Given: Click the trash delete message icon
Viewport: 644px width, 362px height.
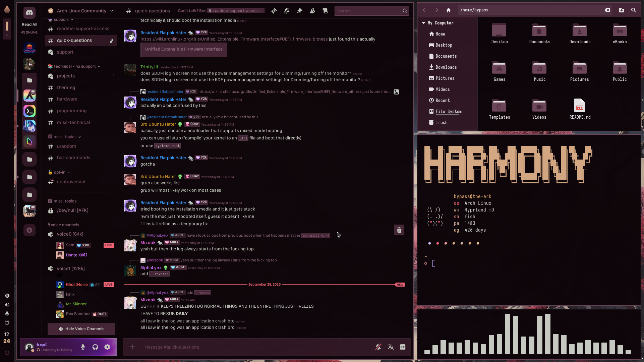Looking at the screenshot, I should coord(399,230).
